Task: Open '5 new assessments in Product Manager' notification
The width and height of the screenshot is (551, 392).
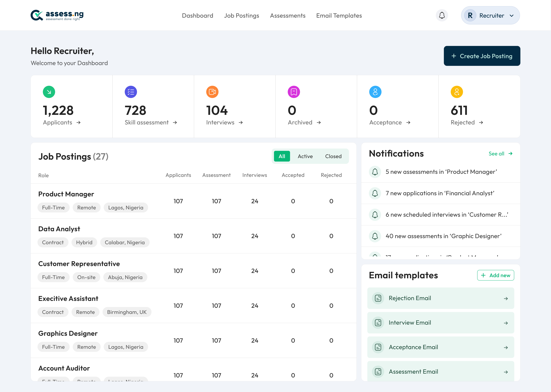Action: click(441, 172)
